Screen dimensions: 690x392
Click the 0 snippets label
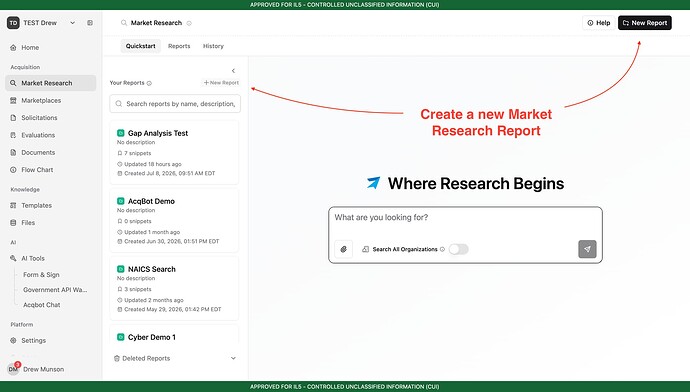pyautogui.click(x=137, y=221)
